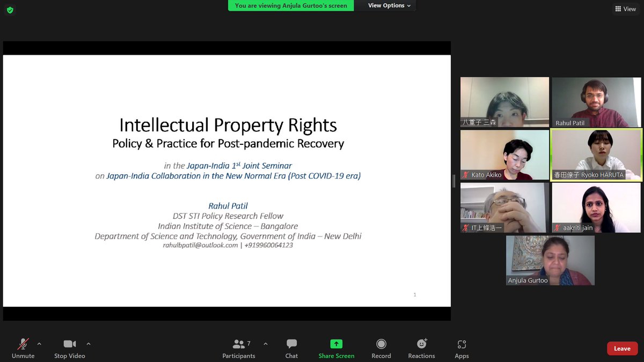Click the subtitle Policy & Practice for Post-pandemic Recovery
This screenshot has height=362, width=644.
coord(228,144)
